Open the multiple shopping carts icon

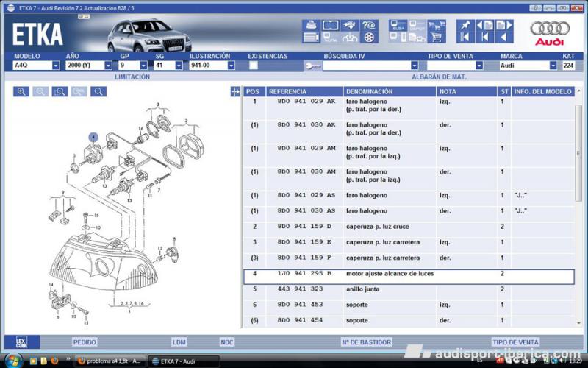(x=437, y=25)
